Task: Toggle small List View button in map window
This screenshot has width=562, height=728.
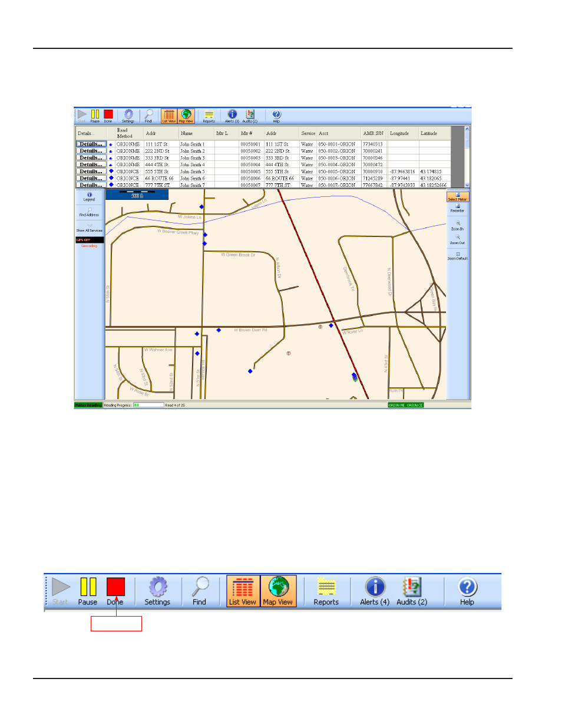Action: 169,116
